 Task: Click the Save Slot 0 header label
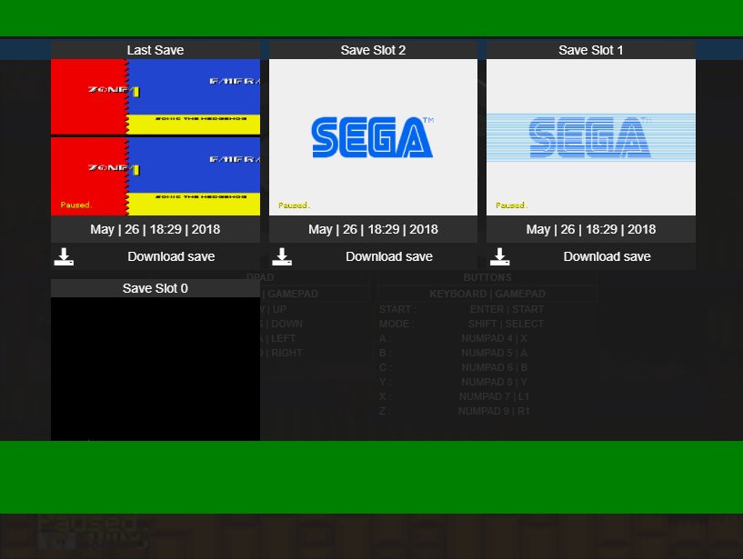[x=156, y=288]
